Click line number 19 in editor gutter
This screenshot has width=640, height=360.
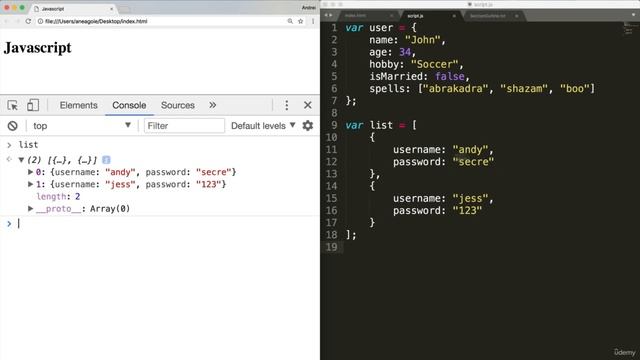pyautogui.click(x=331, y=247)
